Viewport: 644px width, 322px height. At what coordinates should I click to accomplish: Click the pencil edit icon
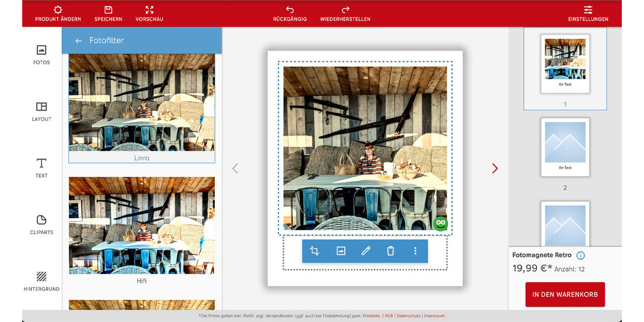click(366, 251)
